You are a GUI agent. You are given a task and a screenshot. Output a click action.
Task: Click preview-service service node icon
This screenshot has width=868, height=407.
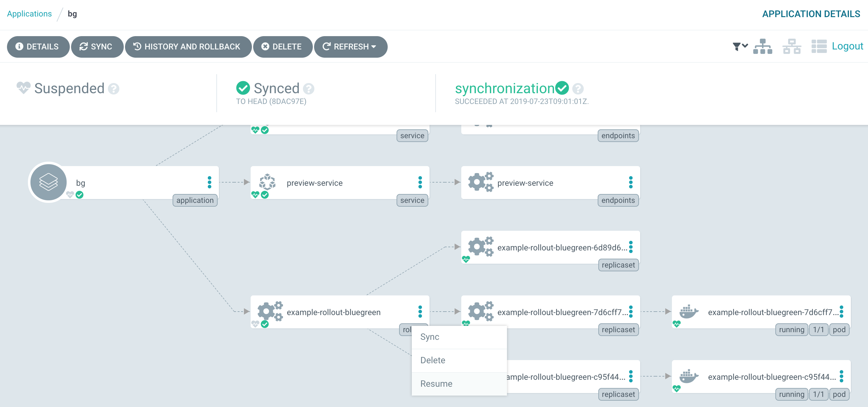pyautogui.click(x=267, y=182)
